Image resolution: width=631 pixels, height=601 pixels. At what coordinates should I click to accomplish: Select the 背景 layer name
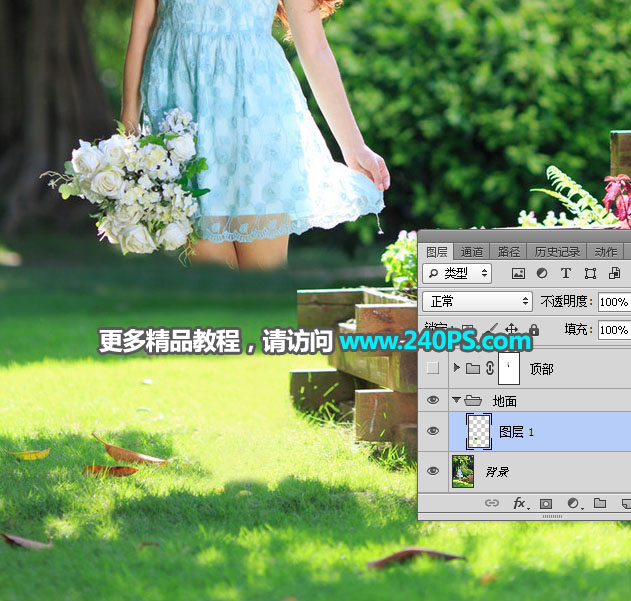[497, 471]
